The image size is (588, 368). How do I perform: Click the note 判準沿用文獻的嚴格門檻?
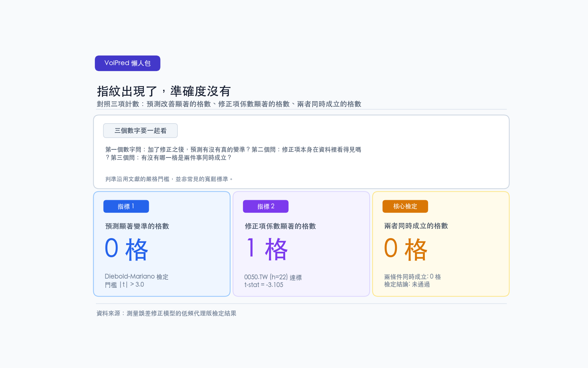169,179
